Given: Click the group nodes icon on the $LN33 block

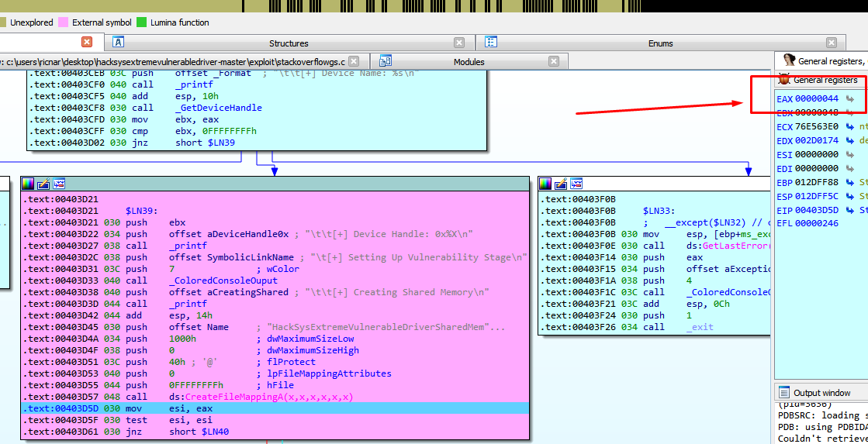Looking at the screenshot, I should (577, 184).
